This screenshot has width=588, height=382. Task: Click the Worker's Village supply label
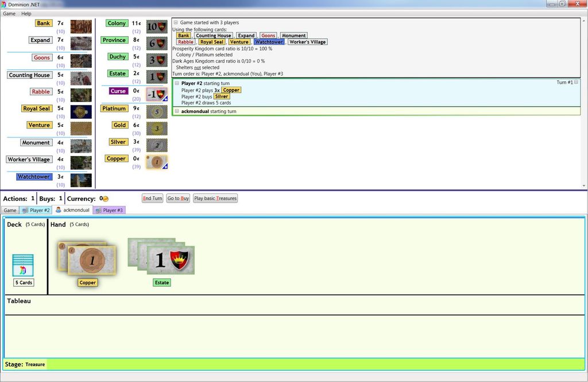pos(29,159)
